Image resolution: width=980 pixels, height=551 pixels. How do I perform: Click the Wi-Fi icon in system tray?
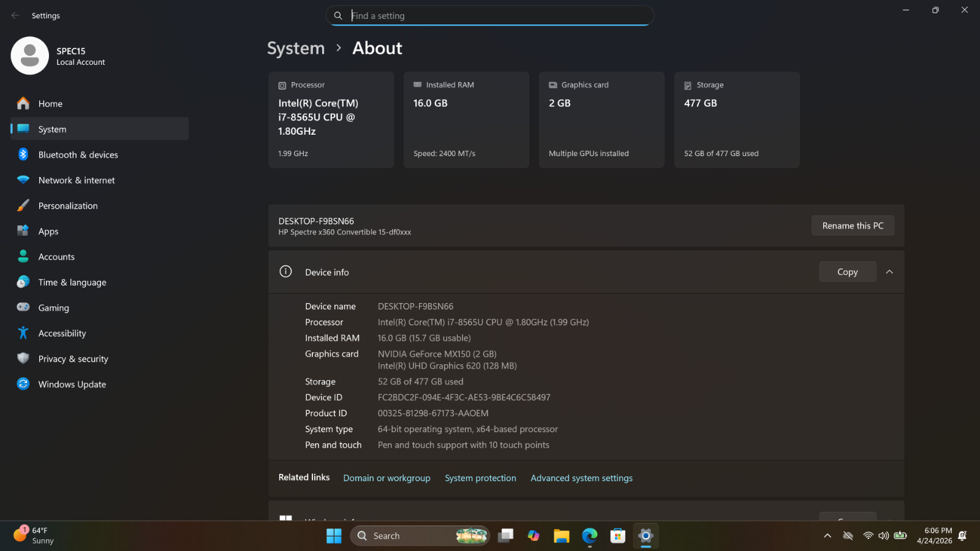[x=868, y=536]
